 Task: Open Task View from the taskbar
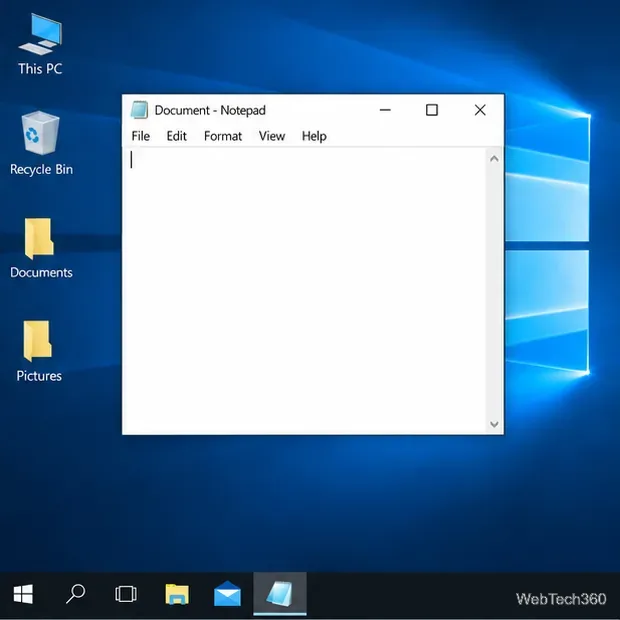click(126, 594)
